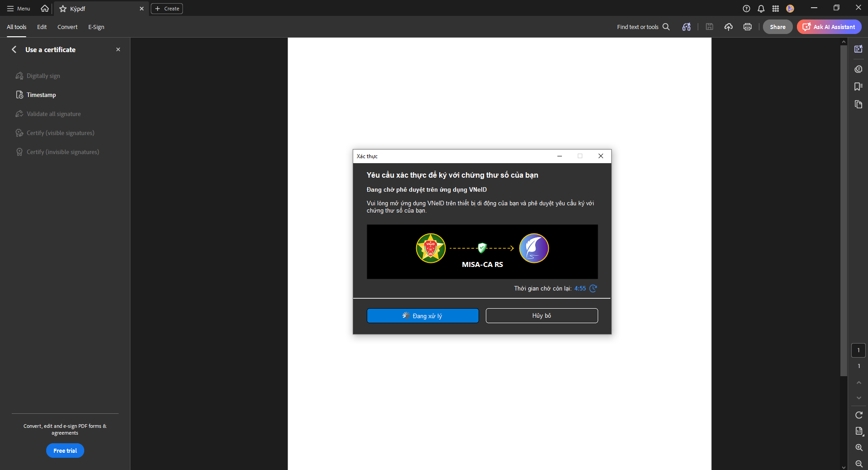Open the bookmarks side panel icon
The width and height of the screenshot is (868, 470).
pos(858,87)
